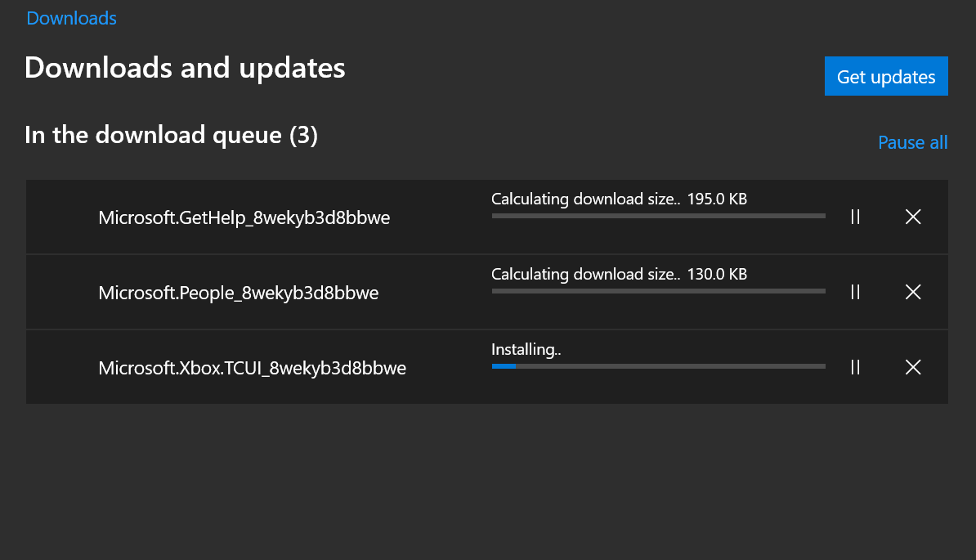Click the Installing status text

526,349
